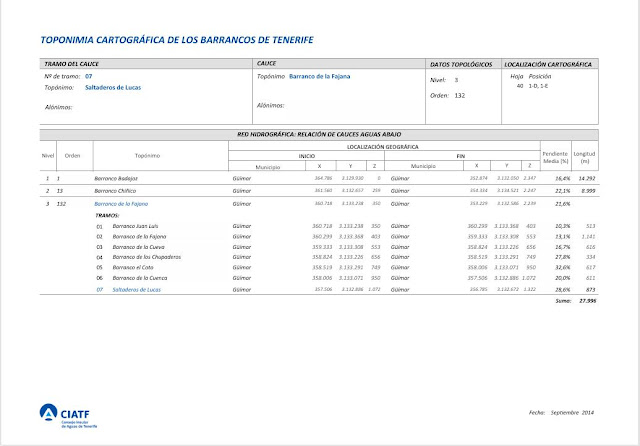Select the 'CAUCE' section header
This screenshot has height=446, width=640.
266,63
